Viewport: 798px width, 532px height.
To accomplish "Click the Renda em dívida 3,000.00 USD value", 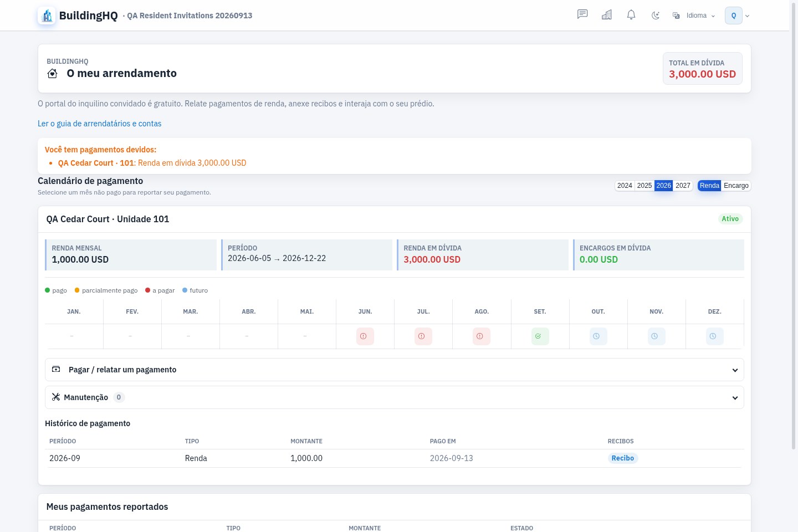I will tap(432, 259).
